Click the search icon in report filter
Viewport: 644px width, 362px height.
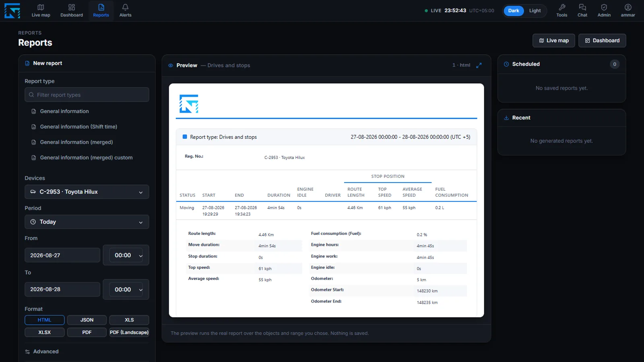(31, 95)
